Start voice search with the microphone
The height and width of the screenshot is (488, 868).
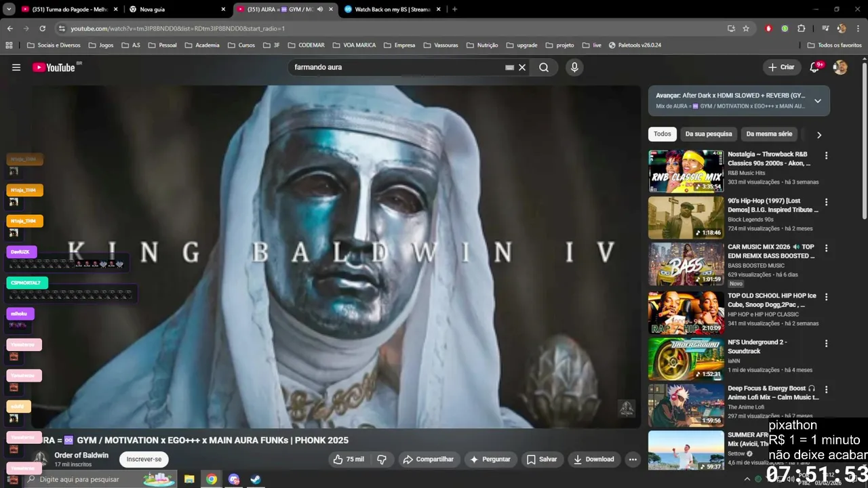pos(574,67)
